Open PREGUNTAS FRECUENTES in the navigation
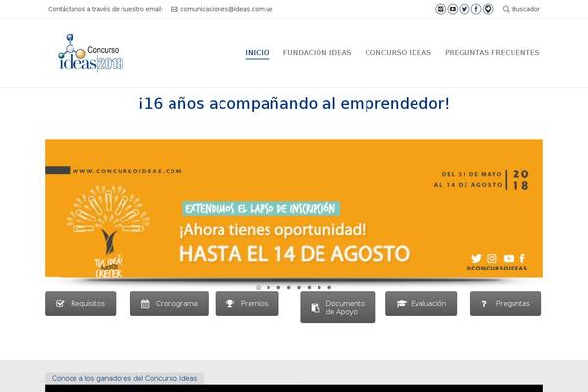This screenshot has width=588, height=392. (492, 53)
